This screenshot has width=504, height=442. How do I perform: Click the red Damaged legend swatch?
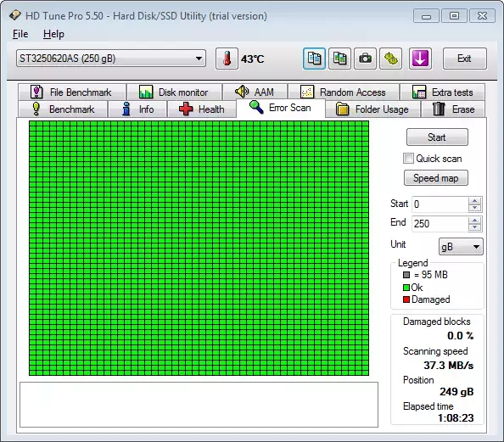[406, 299]
